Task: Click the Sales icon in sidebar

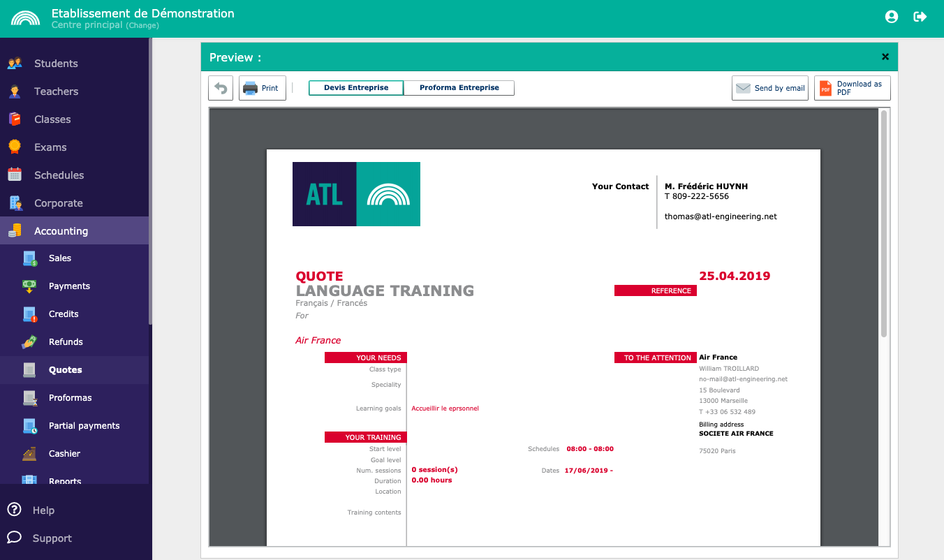Action: (x=29, y=258)
